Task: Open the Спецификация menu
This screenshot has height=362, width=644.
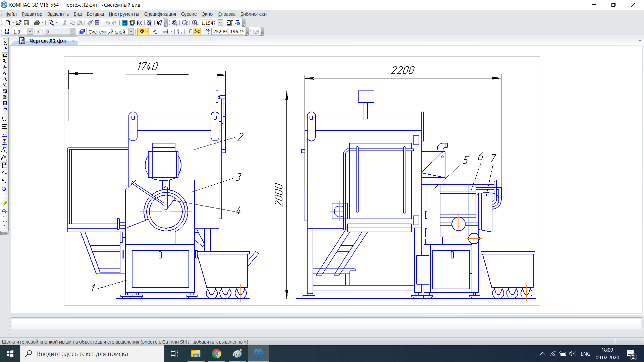Action: (160, 14)
